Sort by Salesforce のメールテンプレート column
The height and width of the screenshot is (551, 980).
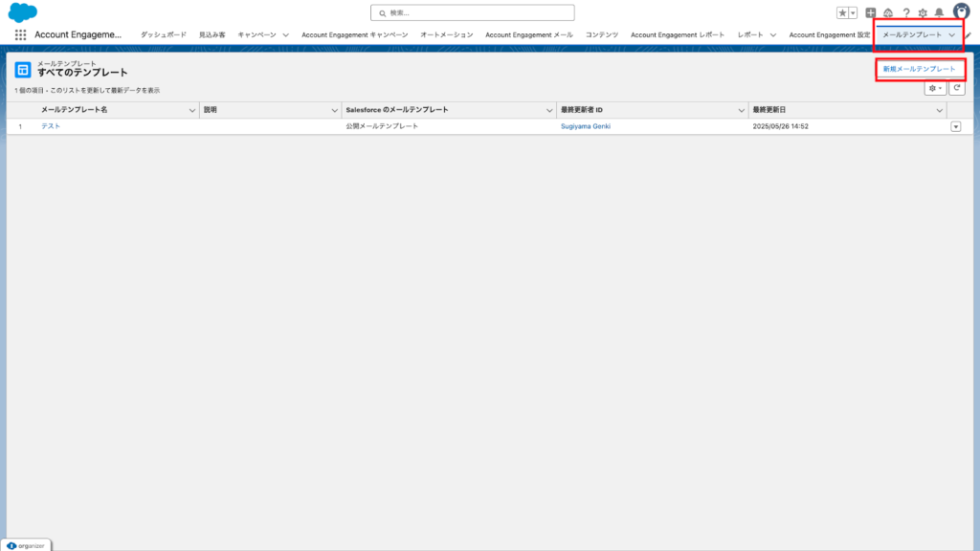(x=397, y=110)
